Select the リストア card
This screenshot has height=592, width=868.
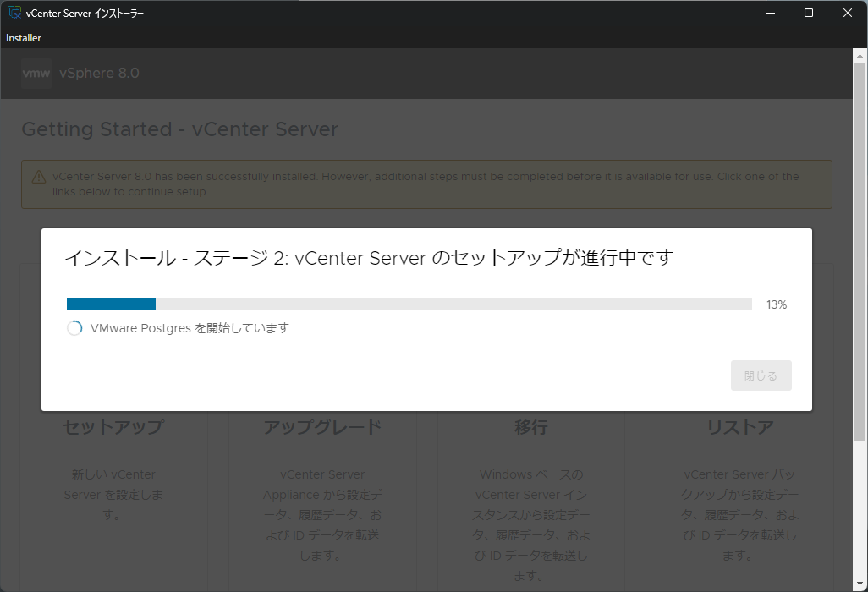(x=739, y=426)
